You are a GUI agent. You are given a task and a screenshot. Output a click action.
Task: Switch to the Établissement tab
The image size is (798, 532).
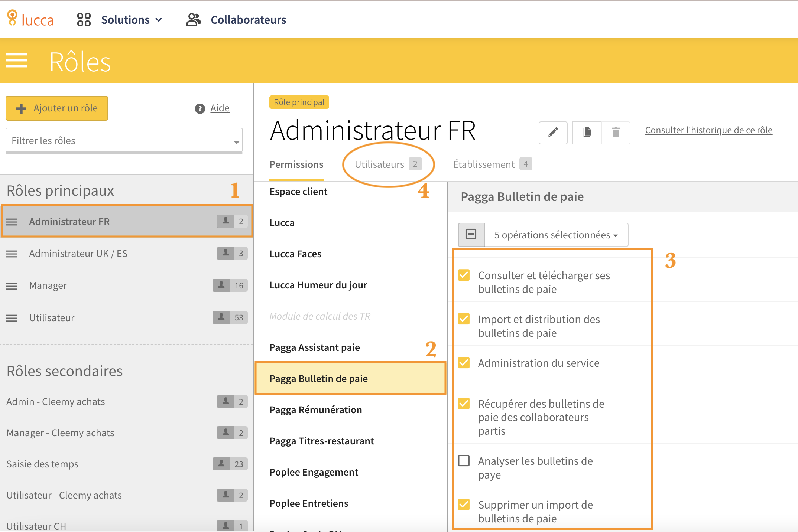(492, 164)
